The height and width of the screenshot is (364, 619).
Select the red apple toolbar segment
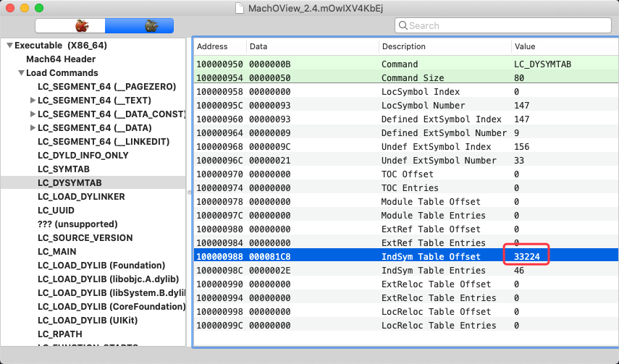pos(70,26)
